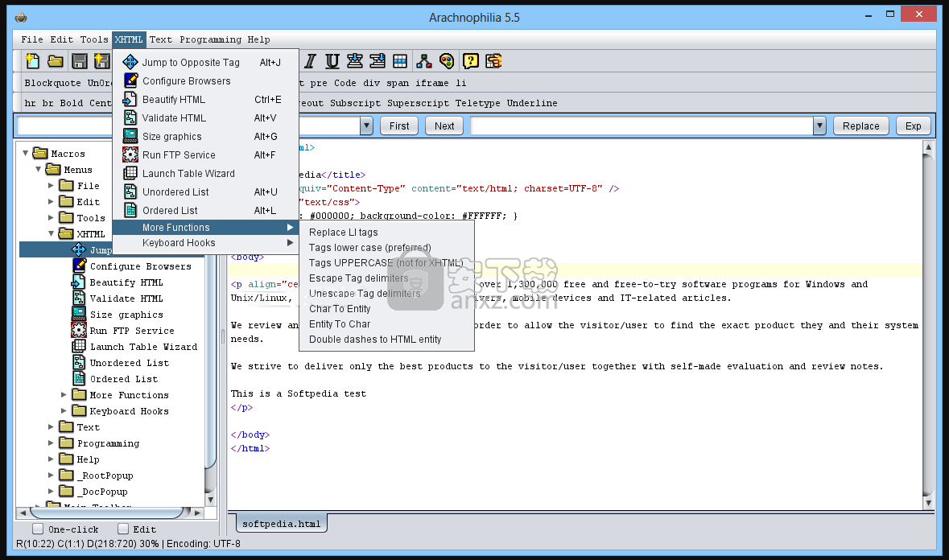Choose Unordered List in the XHTML menu
The image size is (949, 560).
pyautogui.click(x=206, y=191)
